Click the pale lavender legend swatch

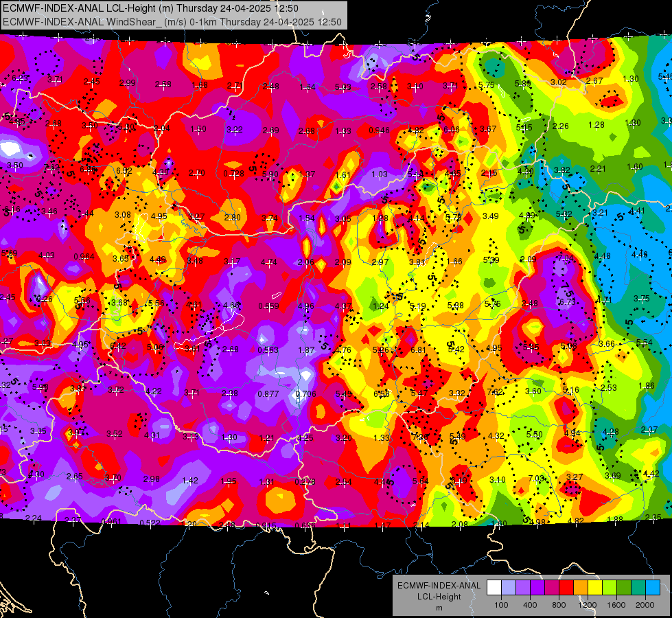point(509,588)
